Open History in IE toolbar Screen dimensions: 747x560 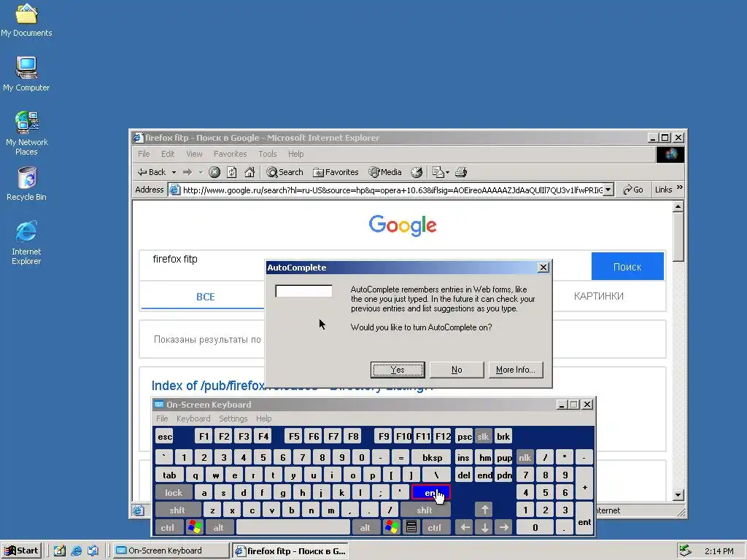(417, 172)
